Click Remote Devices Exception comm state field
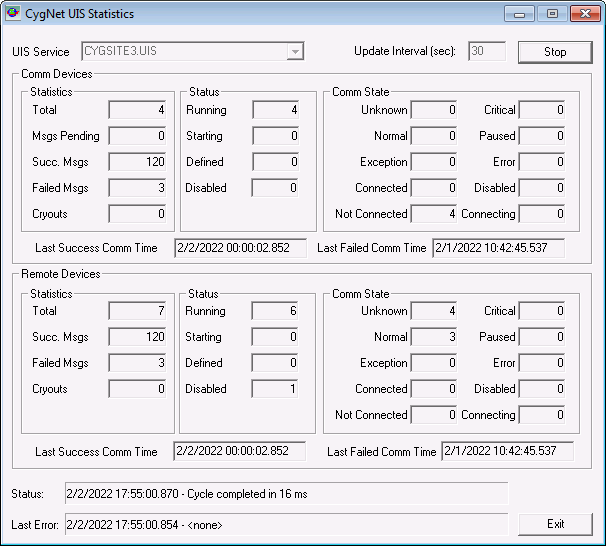This screenshot has height=546, width=606. coord(434,363)
